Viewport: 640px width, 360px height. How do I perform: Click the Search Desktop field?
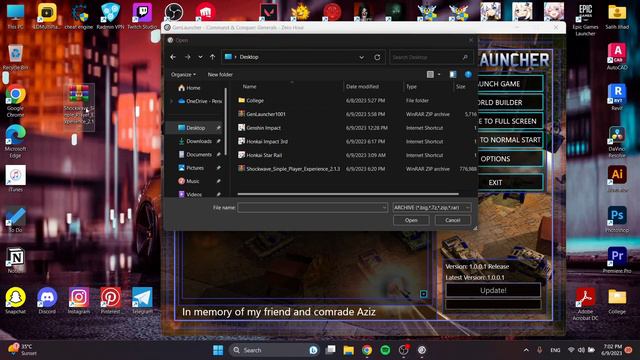(x=431, y=57)
